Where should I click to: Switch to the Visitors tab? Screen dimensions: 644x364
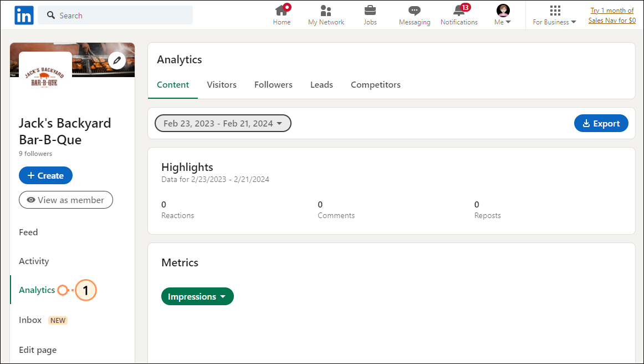coord(222,85)
